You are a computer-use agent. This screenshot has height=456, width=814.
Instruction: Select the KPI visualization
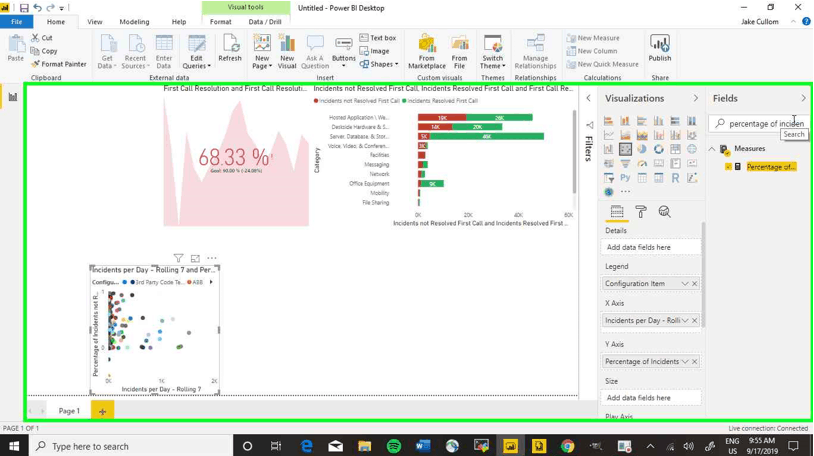pyautogui.click(x=691, y=164)
